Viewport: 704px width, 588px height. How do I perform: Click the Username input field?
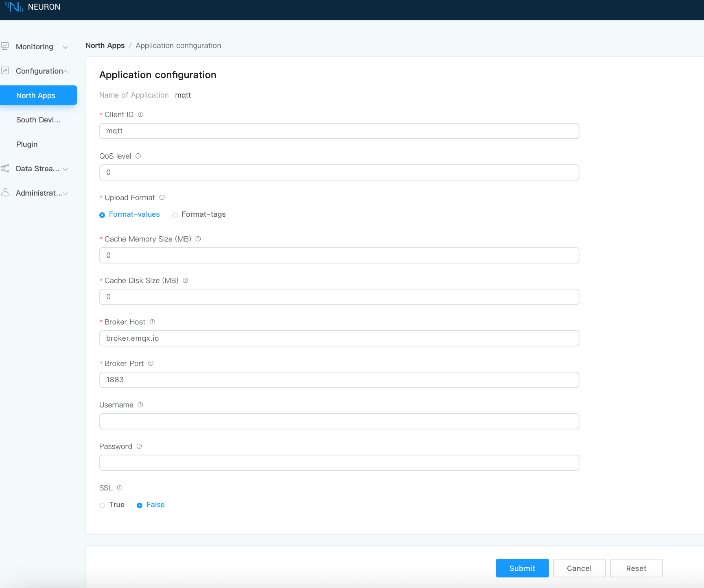[339, 421]
